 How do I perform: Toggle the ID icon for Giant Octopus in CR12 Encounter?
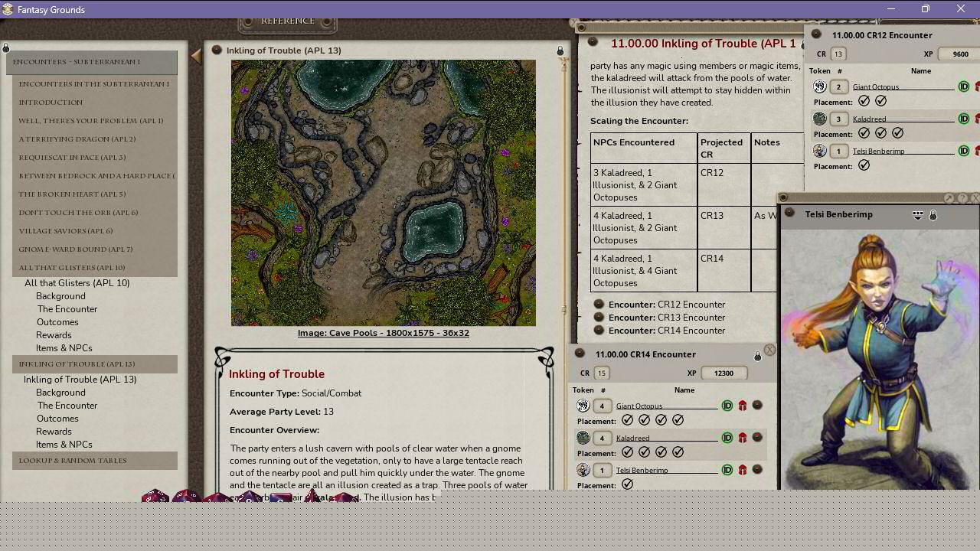964,86
